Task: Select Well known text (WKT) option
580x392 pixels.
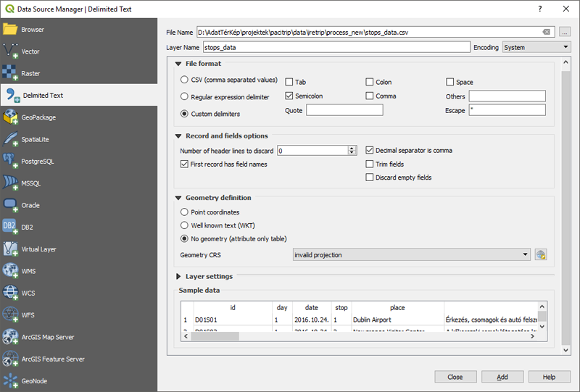Action: tap(184, 225)
